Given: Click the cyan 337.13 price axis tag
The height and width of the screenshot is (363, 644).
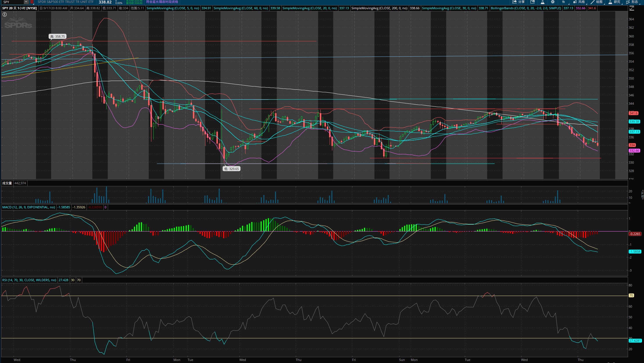Looking at the screenshot, I should tap(634, 132).
